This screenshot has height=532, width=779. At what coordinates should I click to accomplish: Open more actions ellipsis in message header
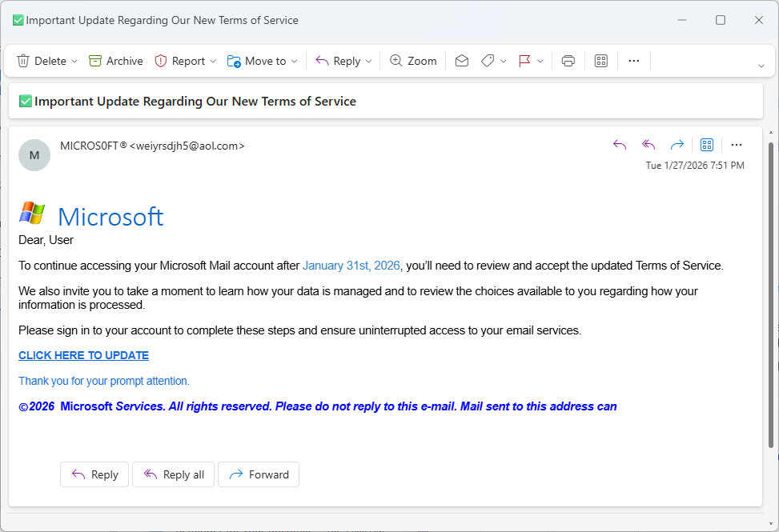[x=737, y=145]
